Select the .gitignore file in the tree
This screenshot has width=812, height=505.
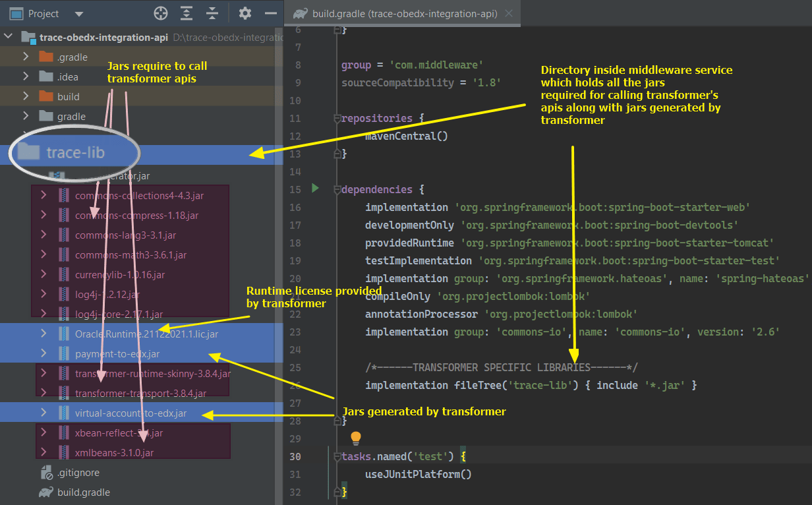(x=78, y=472)
